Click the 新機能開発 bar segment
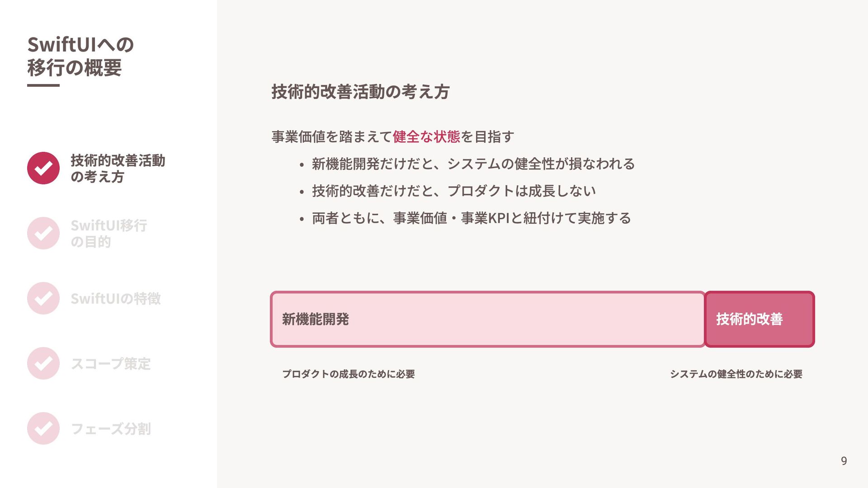The height and width of the screenshot is (488, 868). [488, 319]
